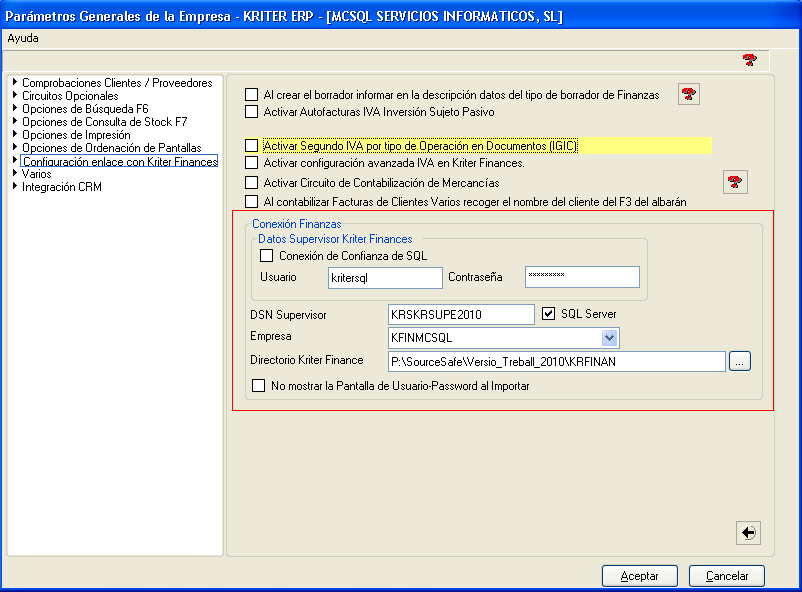The height and width of the screenshot is (592, 802).
Task: Click the Directorio Kriter Finance path field
Action: coord(556,361)
